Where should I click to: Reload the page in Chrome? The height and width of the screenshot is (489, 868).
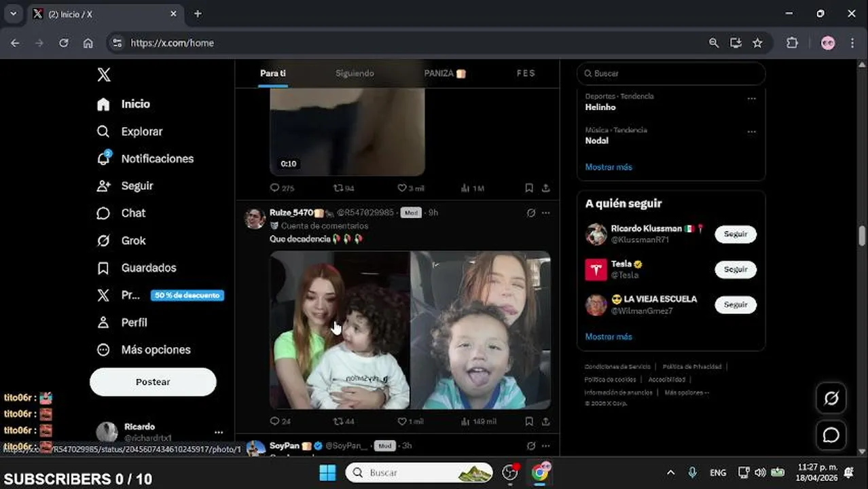pyautogui.click(x=63, y=43)
